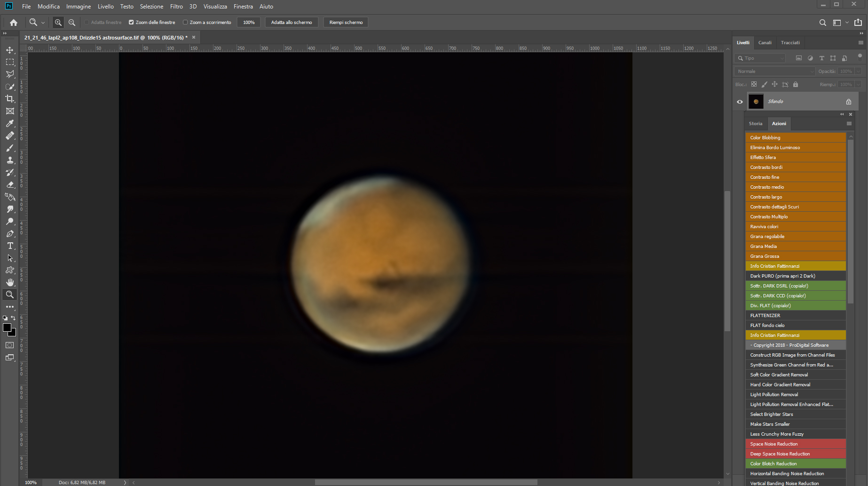The width and height of the screenshot is (868, 486).
Task: Toggle lock transparent pixels icon
Action: [754, 85]
